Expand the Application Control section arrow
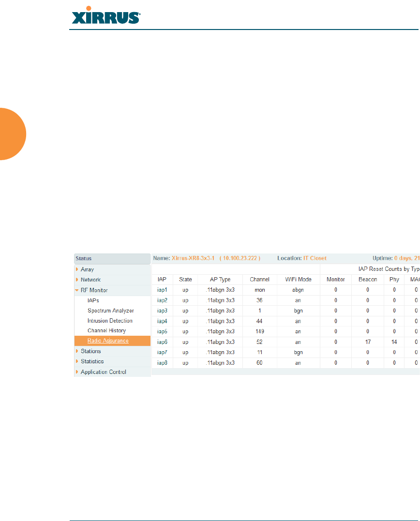The width and height of the screenshot is (420, 521). 77,372
